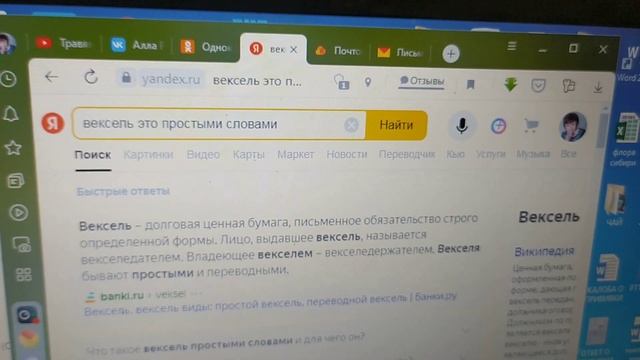Open the video play icon in the sidebar
Viewport: 640px width, 360px height.
point(18,212)
